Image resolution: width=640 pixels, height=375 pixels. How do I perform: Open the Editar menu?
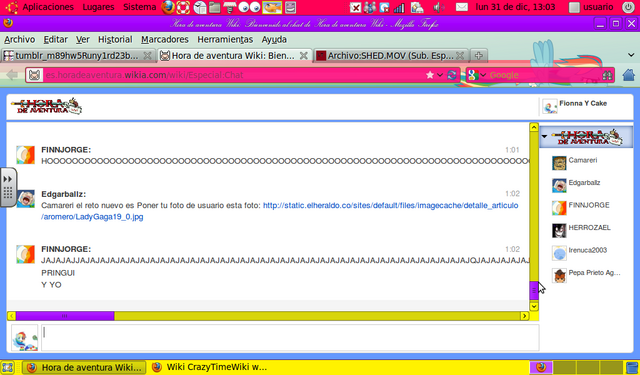[56, 40]
